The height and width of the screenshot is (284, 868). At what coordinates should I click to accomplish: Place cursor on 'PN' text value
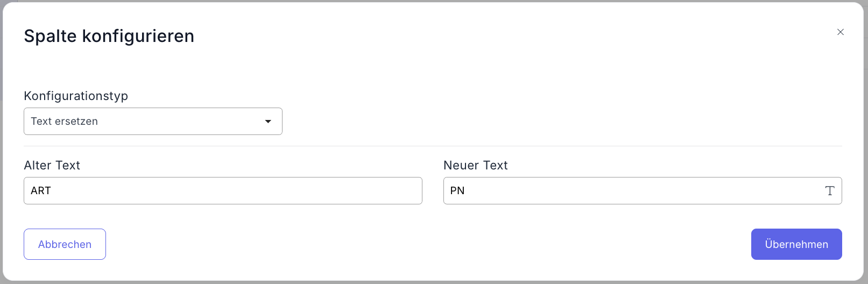(457, 191)
